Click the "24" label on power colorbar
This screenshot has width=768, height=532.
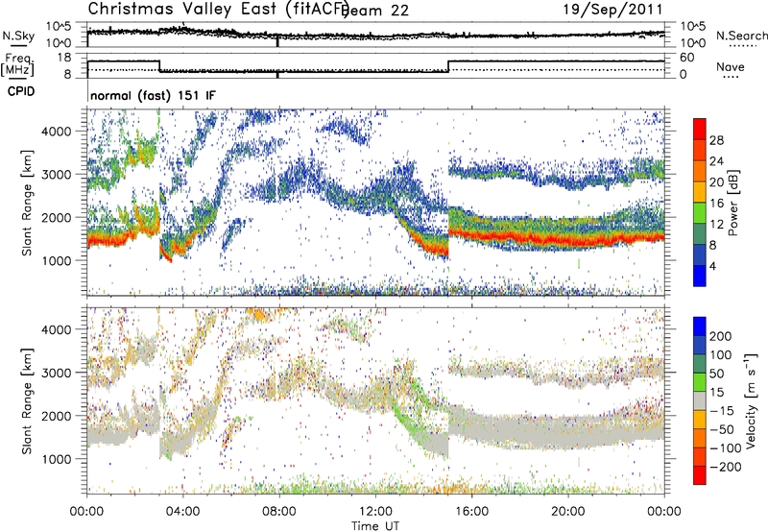pos(716,161)
